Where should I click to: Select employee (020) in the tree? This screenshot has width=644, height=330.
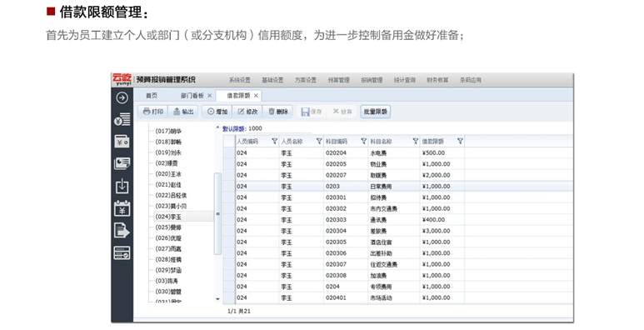[x=168, y=174]
